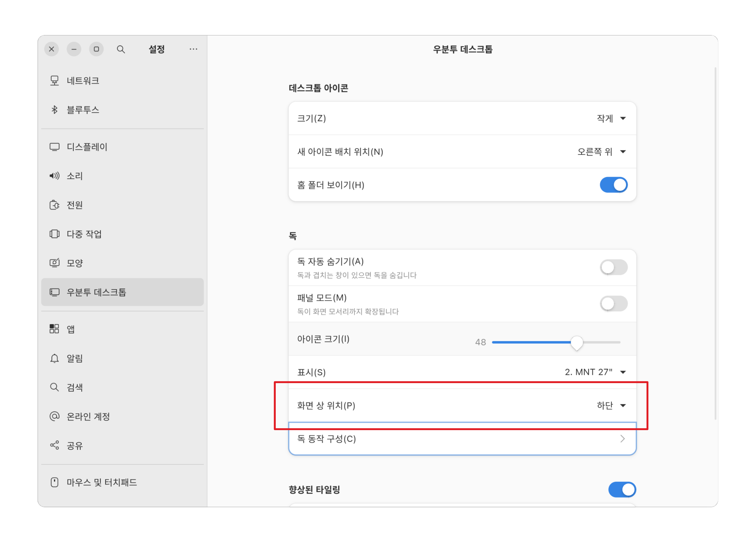Maximize the settings window

[96, 49]
